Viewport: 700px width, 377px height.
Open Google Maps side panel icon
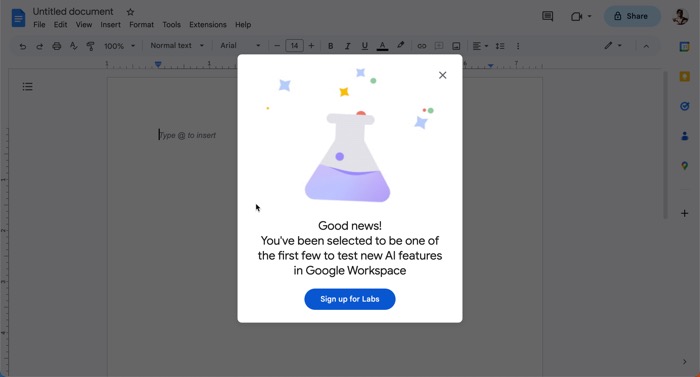pos(684,166)
